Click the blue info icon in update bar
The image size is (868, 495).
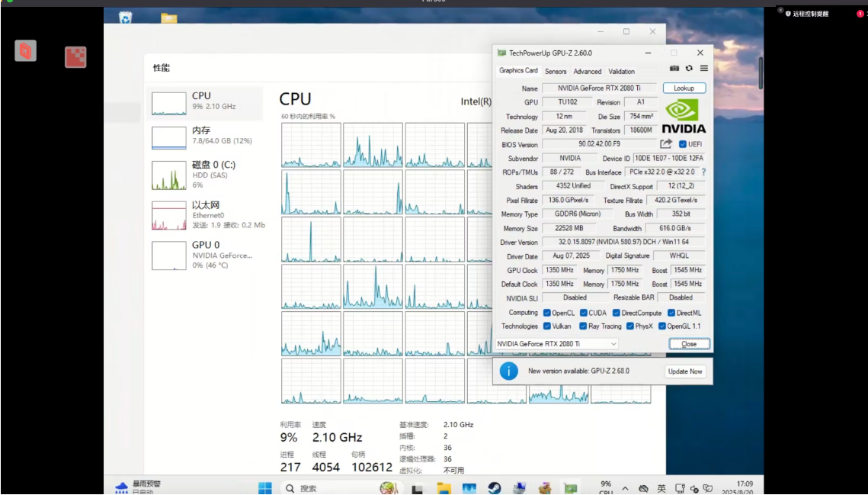[x=509, y=371]
